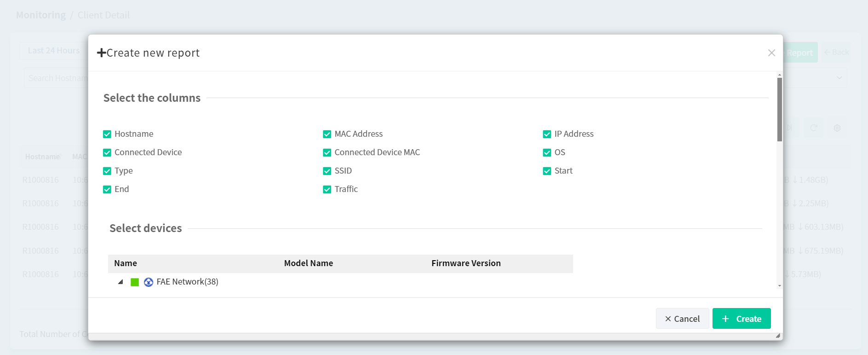Click the Model Name column header
The width and height of the screenshot is (868, 355).
[x=309, y=263]
